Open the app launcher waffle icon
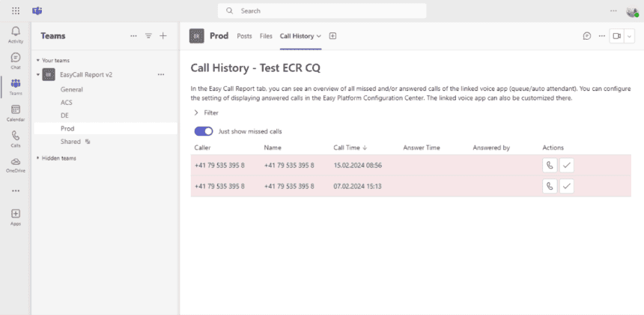Viewport: 644px width, 315px height. [x=16, y=11]
